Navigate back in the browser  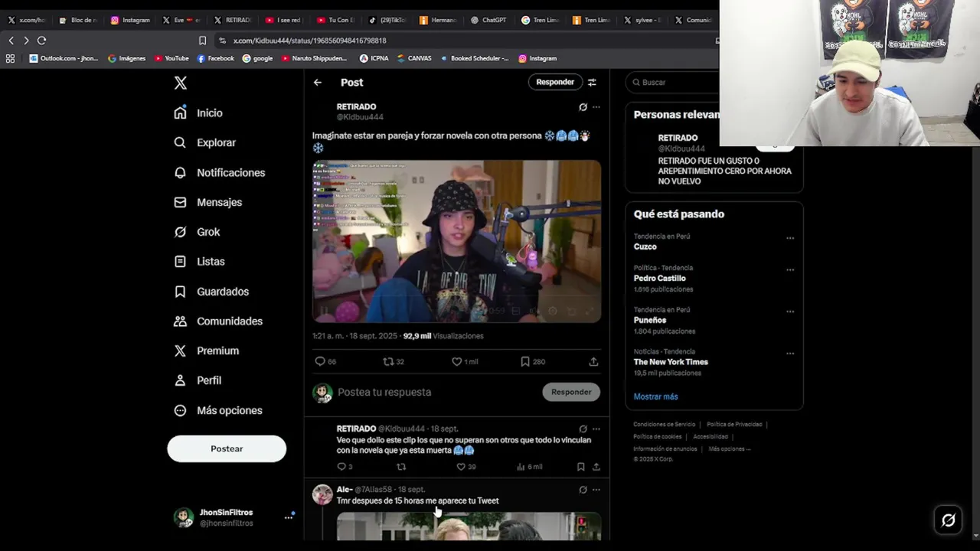click(11, 41)
